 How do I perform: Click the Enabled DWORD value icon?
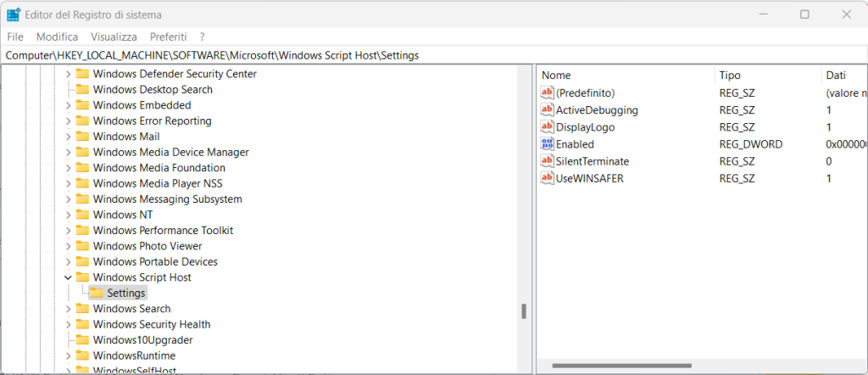point(547,144)
